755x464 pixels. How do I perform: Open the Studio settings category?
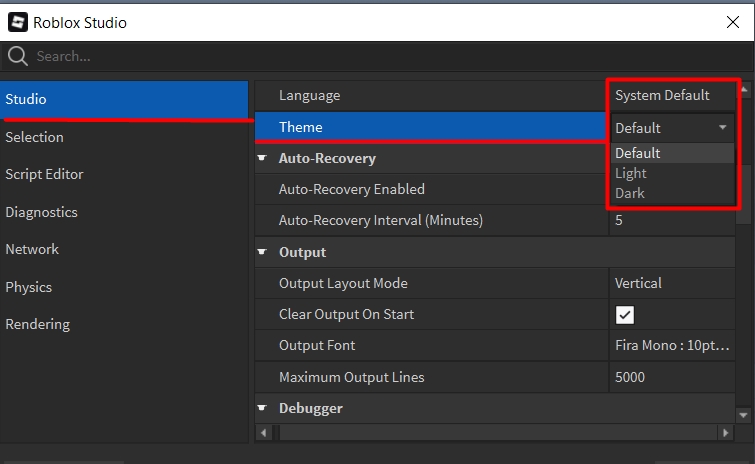click(124, 99)
